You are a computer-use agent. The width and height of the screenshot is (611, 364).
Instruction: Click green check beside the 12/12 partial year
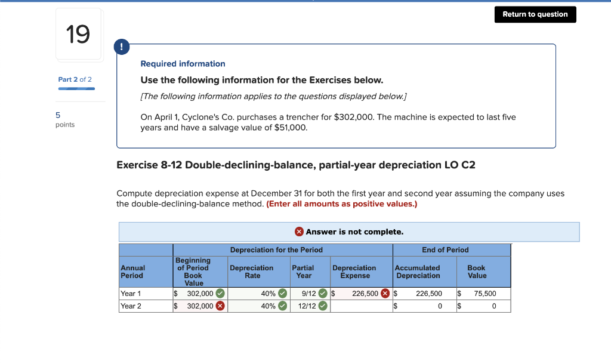click(x=323, y=305)
